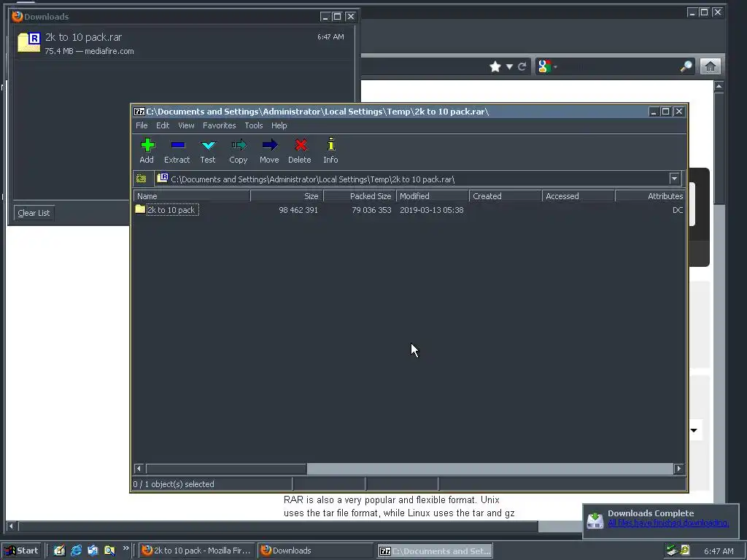747x560 pixels.
Task: Open the 7-Zip Help menu
Action: [x=279, y=125]
